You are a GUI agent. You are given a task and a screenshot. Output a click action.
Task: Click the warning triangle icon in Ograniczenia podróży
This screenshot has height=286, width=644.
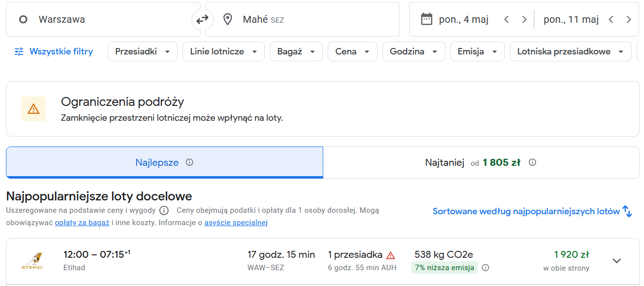point(34,109)
